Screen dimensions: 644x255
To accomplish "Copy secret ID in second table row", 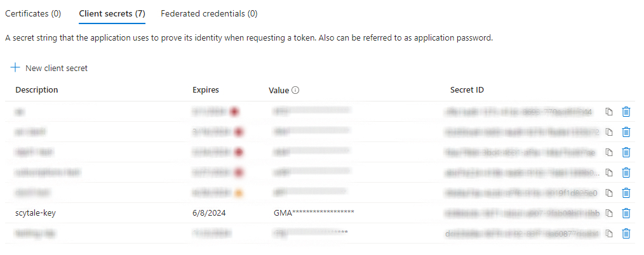I will pos(608,132).
